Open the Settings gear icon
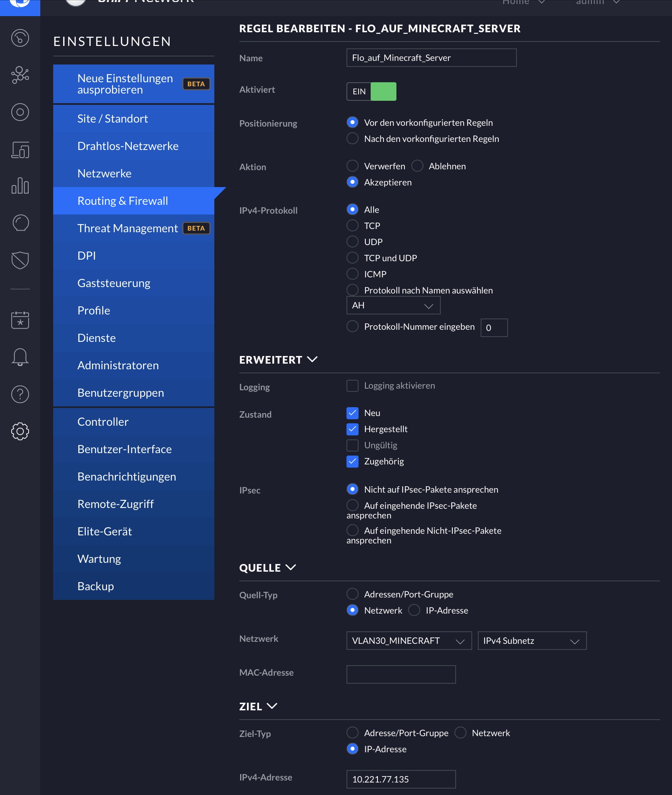Image resolution: width=672 pixels, height=795 pixels. (x=20, y=431)
